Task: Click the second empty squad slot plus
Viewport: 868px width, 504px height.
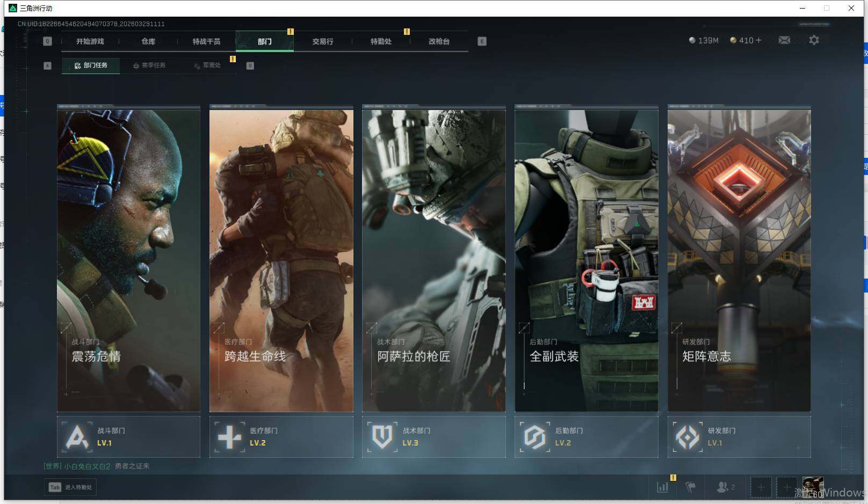Action: pyautogui.click(x=786, y=487)
